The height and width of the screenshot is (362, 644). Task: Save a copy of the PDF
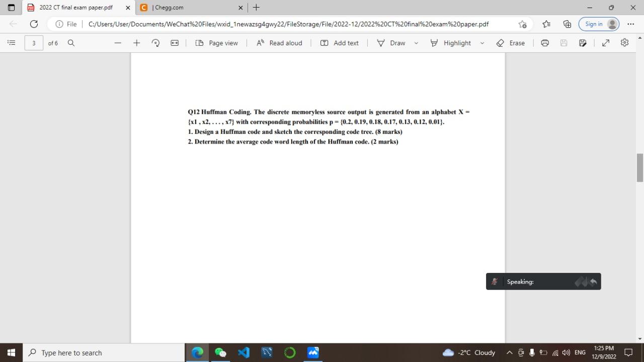[x=582, y=43]
